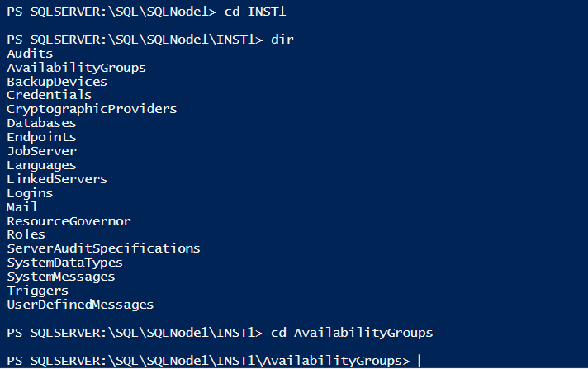The image size is (588, 369).
Task: Click the Endpoints directory entry
Action: click(x=41, y=137)
